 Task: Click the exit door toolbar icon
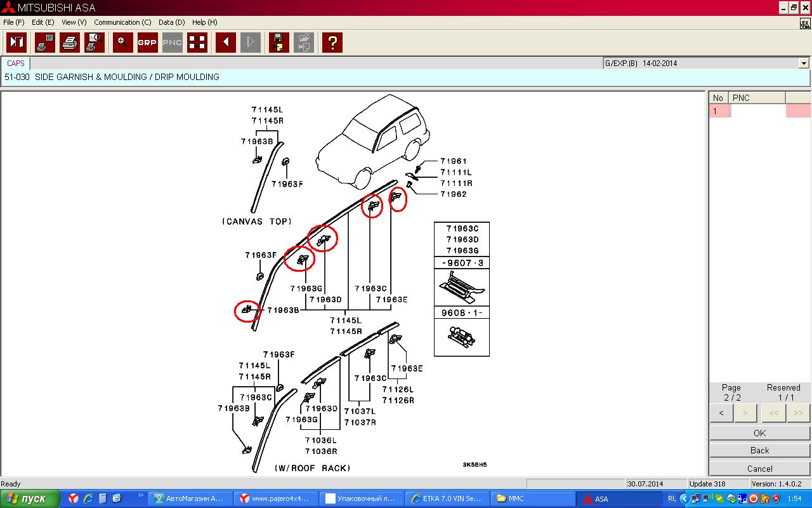click(x=16, y=43)
